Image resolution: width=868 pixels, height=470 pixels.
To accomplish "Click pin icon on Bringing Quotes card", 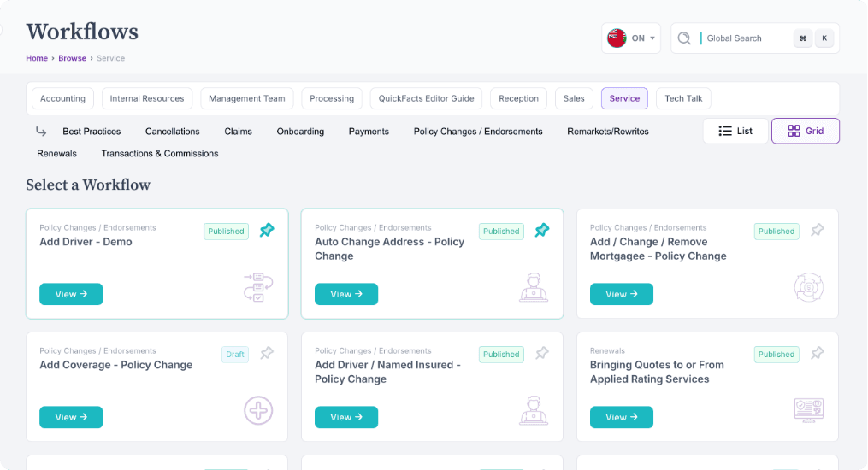I will [818, 354].
